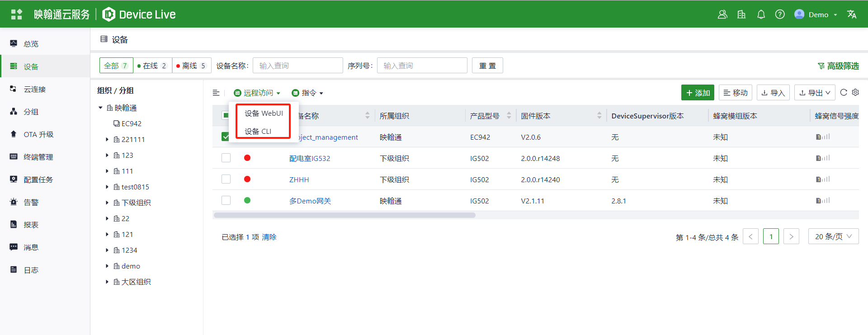The width and height of the screenshot is (868, 335).
Task: Choose 设备 WebUI from menu
Action: (x=264, y=113)
